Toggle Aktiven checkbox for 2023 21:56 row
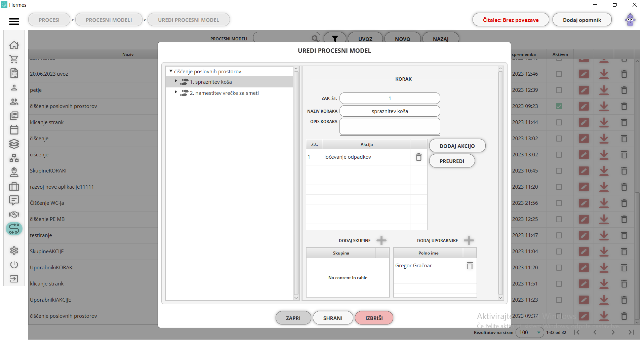 coord(559,203)
